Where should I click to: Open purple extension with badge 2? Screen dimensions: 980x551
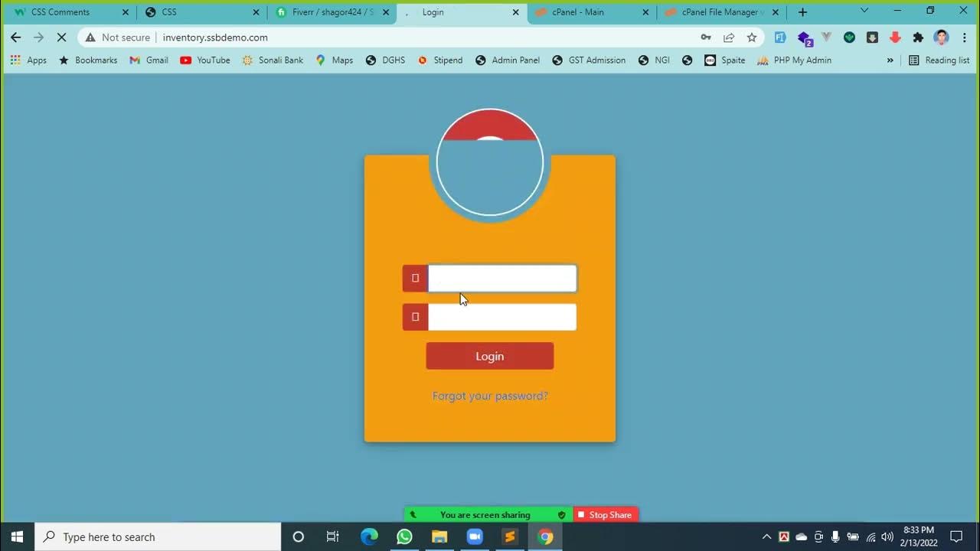point(804,38)
